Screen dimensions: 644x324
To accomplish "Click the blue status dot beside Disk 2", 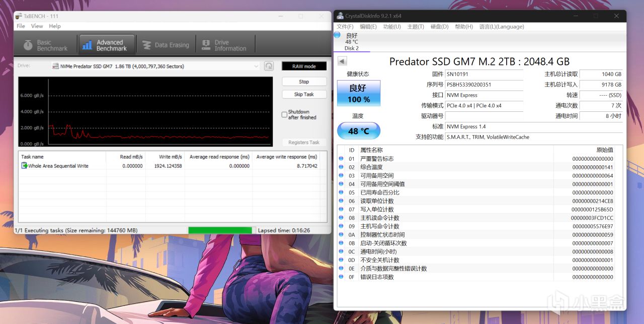I will tap(337, 35).
